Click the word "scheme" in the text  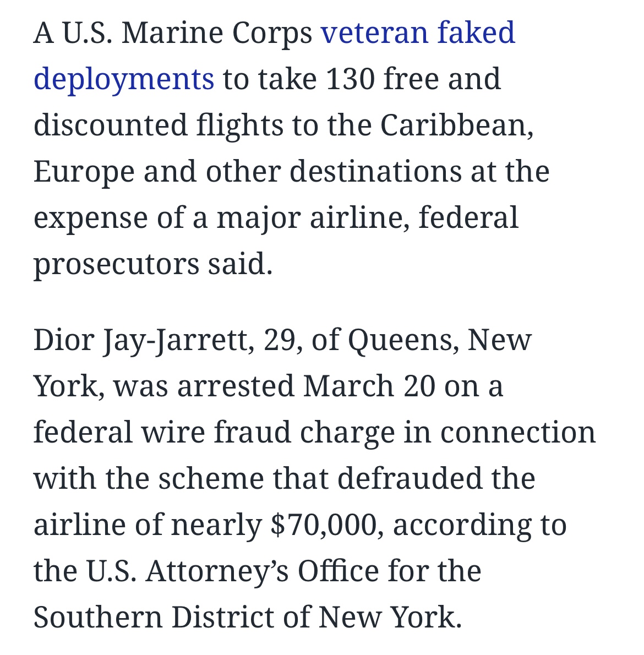click(x=211, y=478)
